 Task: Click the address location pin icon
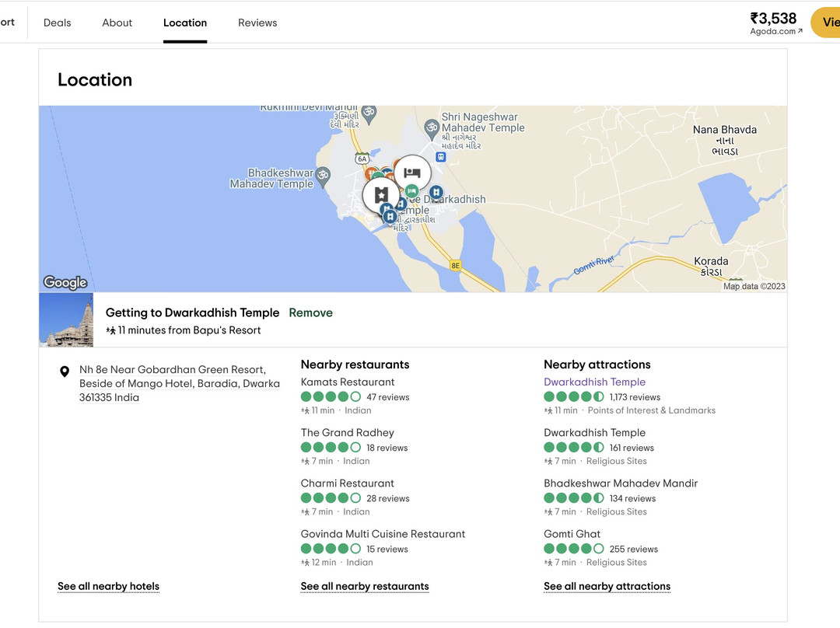(65, 372)
